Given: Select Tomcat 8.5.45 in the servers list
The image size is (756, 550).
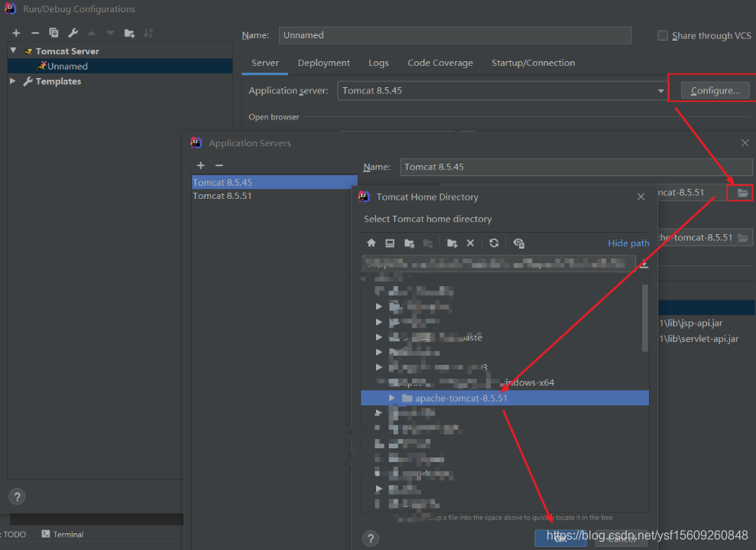Looking at the screenshot, I should [274, 182].
